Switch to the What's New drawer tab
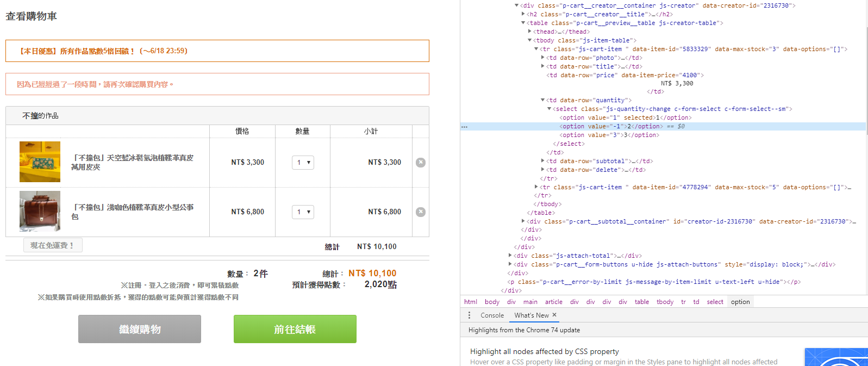 (x=532, y=315)
